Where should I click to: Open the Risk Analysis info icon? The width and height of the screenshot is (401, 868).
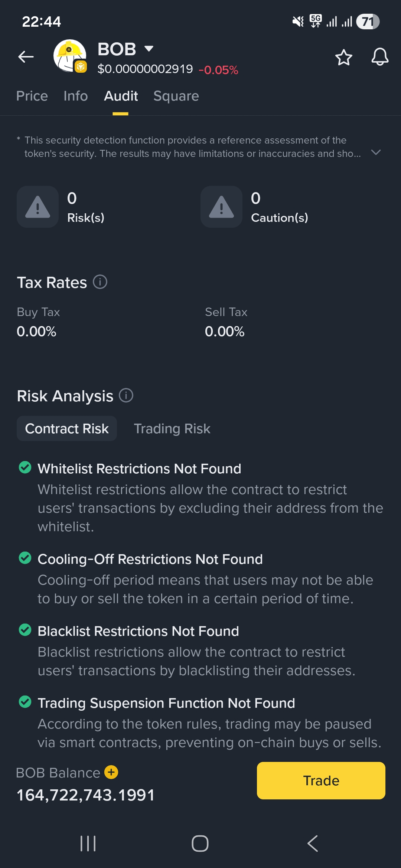point(126,395)
